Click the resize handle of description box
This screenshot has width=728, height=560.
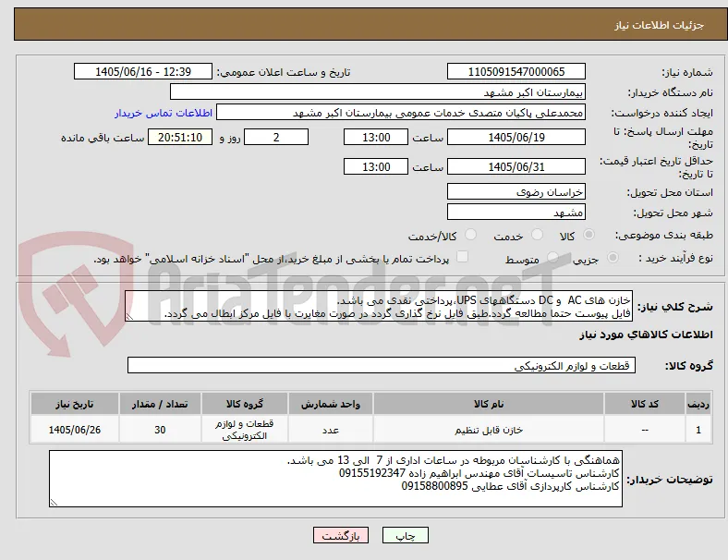tap(129, 317)
